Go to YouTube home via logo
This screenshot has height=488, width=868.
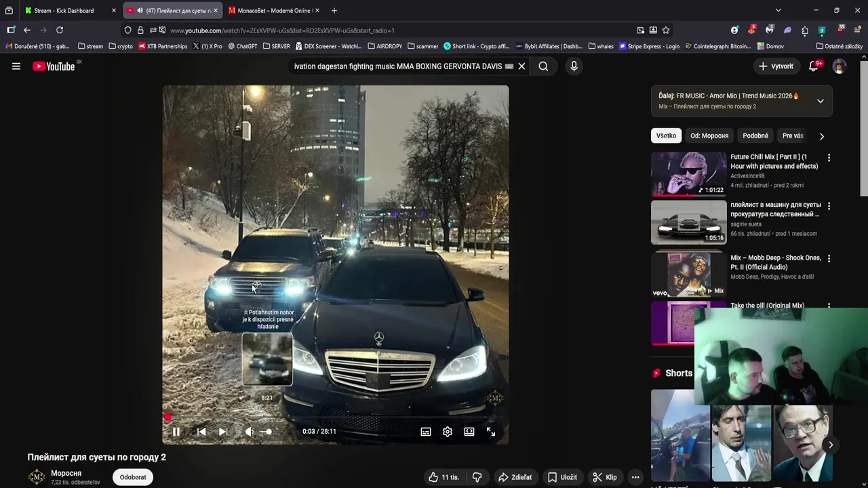(54, 66)
